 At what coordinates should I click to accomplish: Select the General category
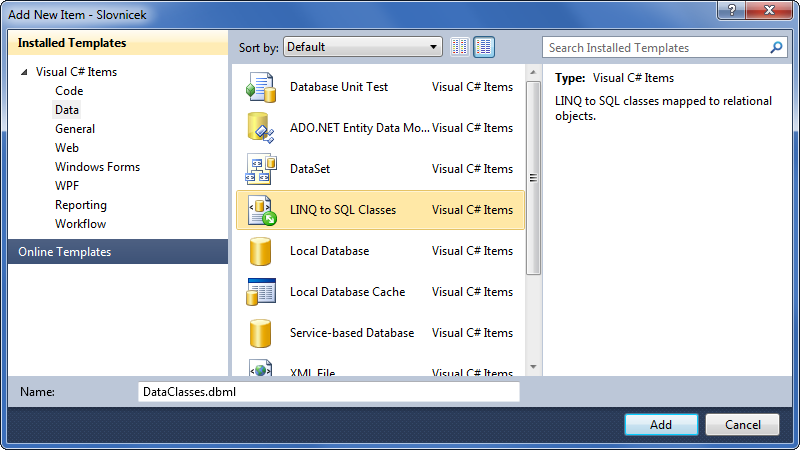point(75,129)
